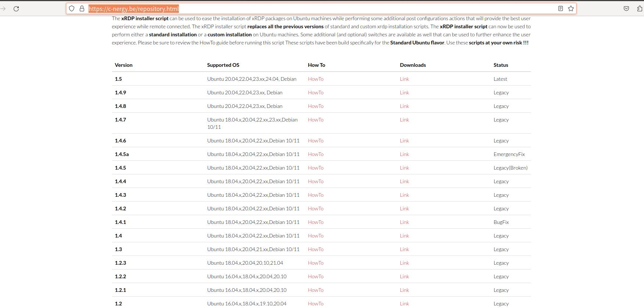This screenshot has height=308, width=644.
Task: Open HowTo for version 1.2.3
Action: point(316,263)
